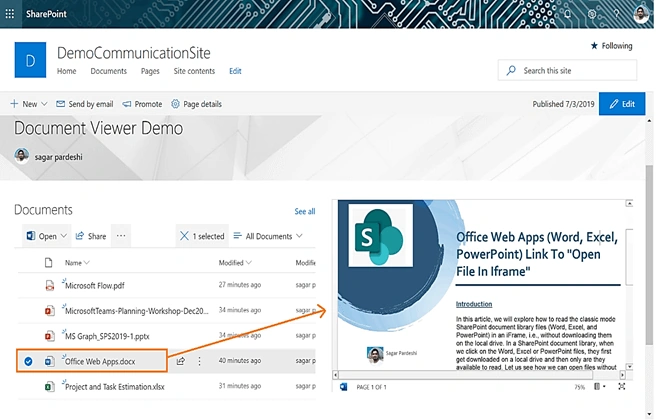This screenshot has width=656, height=420.
Task: Open Project and Task Estimation.xlsx
Action: [115, 387]
